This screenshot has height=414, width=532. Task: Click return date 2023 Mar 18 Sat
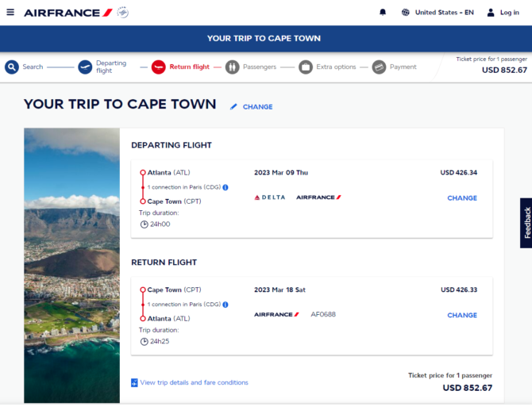pos(279,289)
